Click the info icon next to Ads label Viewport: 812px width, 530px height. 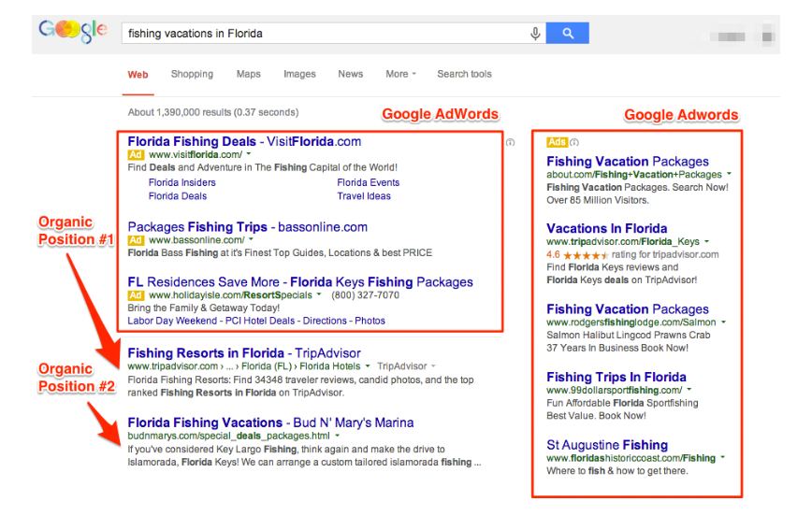pyautogui.click(x=574, y=142)
